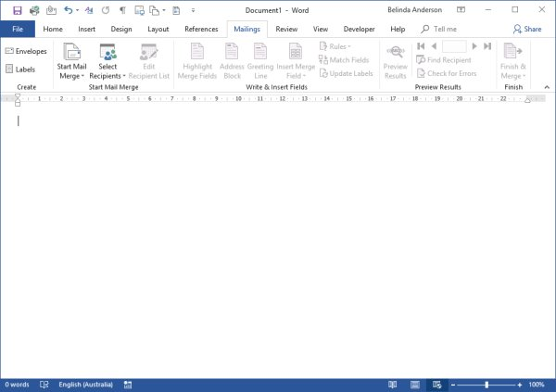Click the Previous Record arrow
Screen dimensions: 556x392
(434, 46)
